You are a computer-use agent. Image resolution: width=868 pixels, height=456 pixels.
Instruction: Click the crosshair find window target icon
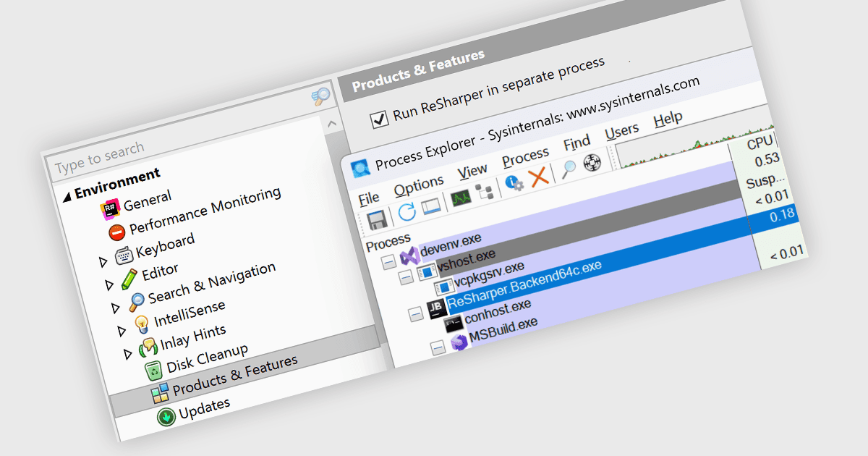click(x=592, y=164)
